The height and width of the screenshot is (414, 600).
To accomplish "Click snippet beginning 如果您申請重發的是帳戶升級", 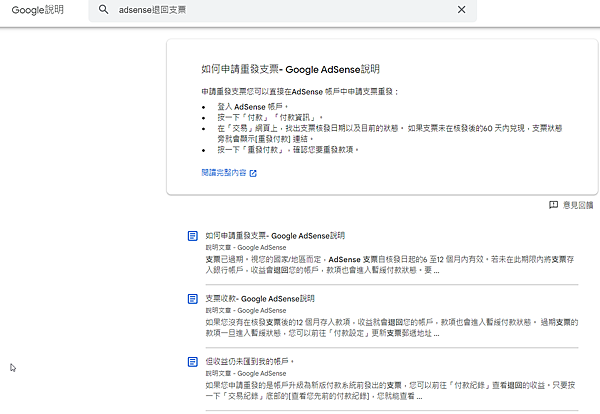I will point(390,391).
